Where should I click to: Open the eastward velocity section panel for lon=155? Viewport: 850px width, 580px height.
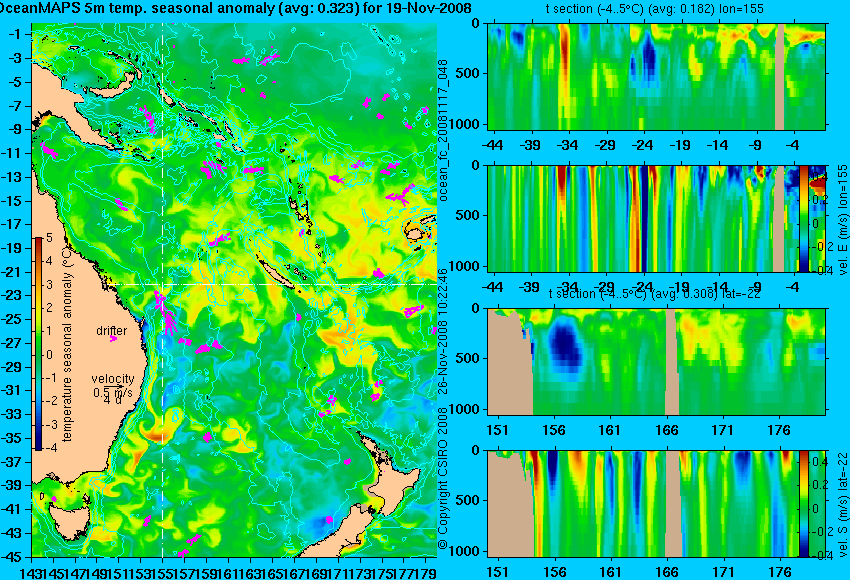pos(656,218)
